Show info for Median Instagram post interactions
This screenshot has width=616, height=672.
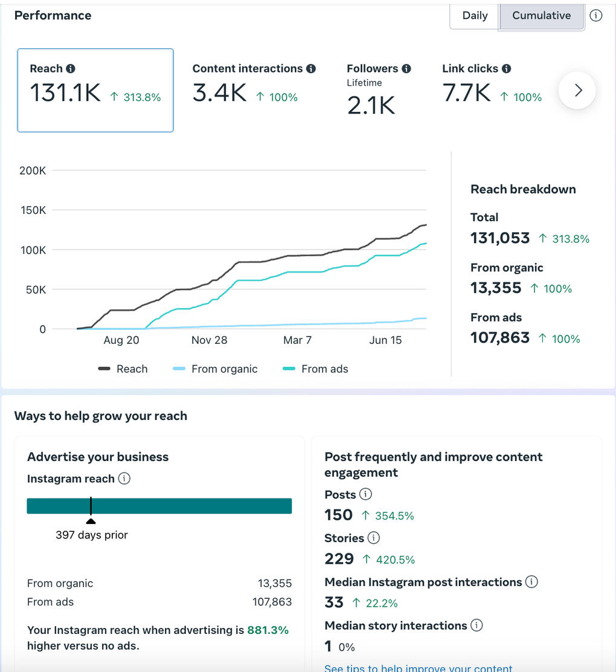tap(531, 582)
